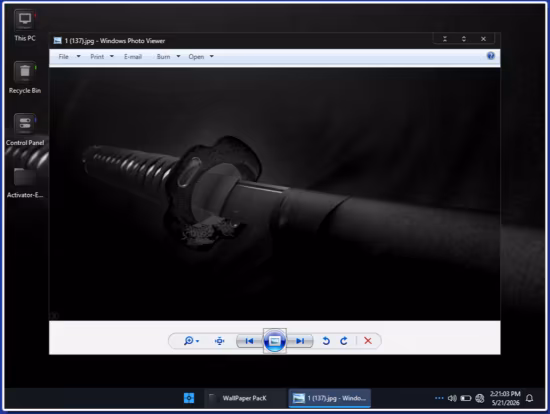Delete the photo with red X
550x414 pixels.
click(368, 341)
